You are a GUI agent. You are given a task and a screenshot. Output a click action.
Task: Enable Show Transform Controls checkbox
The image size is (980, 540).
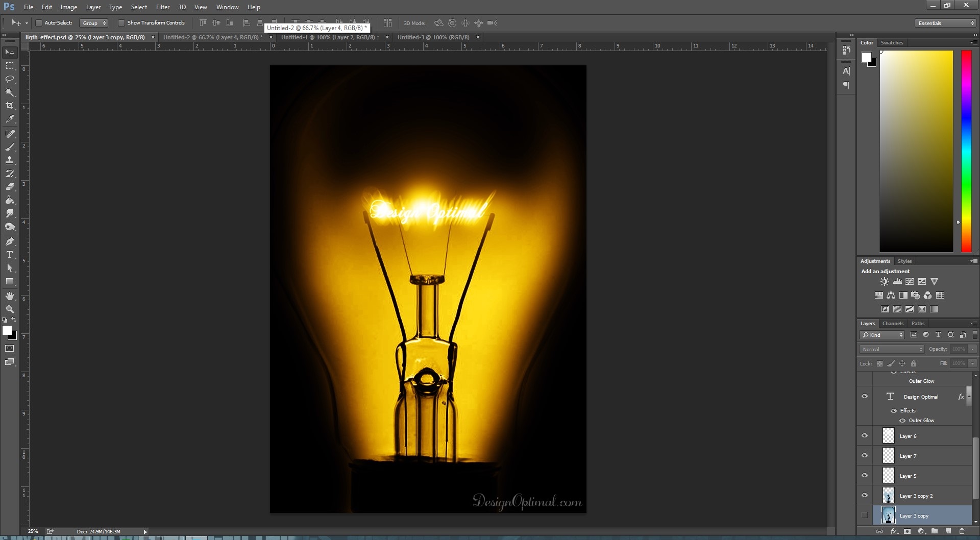coord(121,23)
